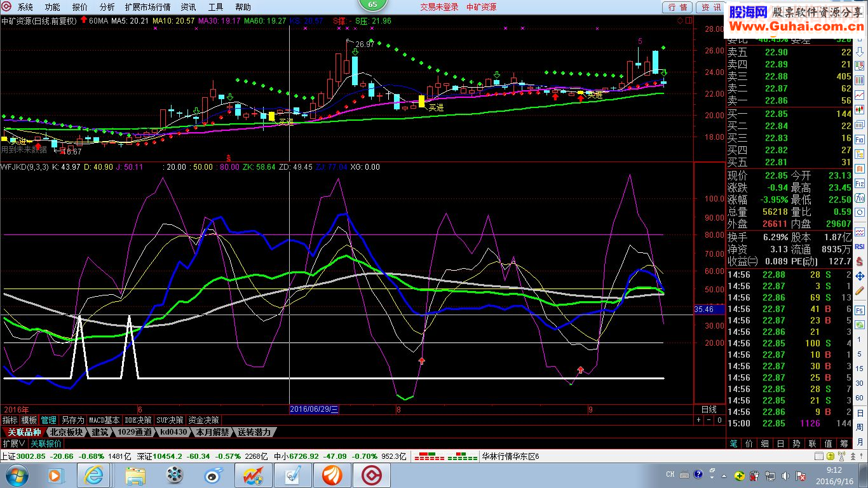This screenshot has height=488, width=868.
Task: Click the colored grid table icon in sidebar
Action: coord(860,80)
